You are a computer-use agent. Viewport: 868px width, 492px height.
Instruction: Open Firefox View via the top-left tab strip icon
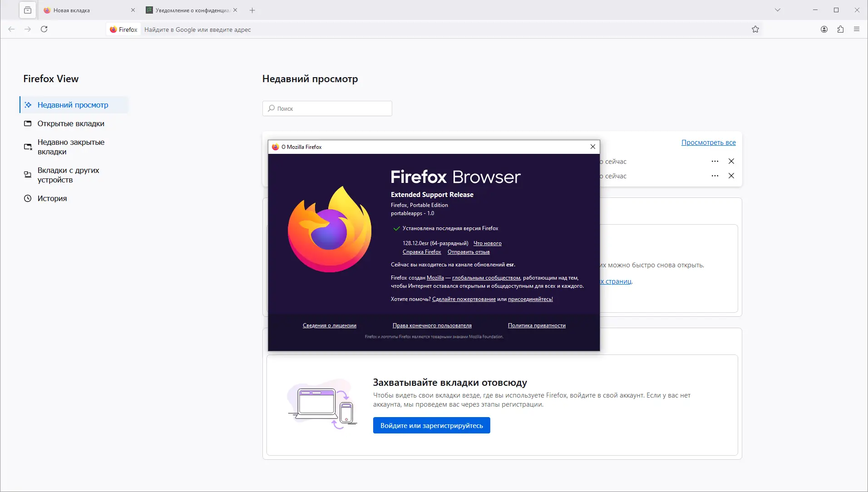(27, 10)
